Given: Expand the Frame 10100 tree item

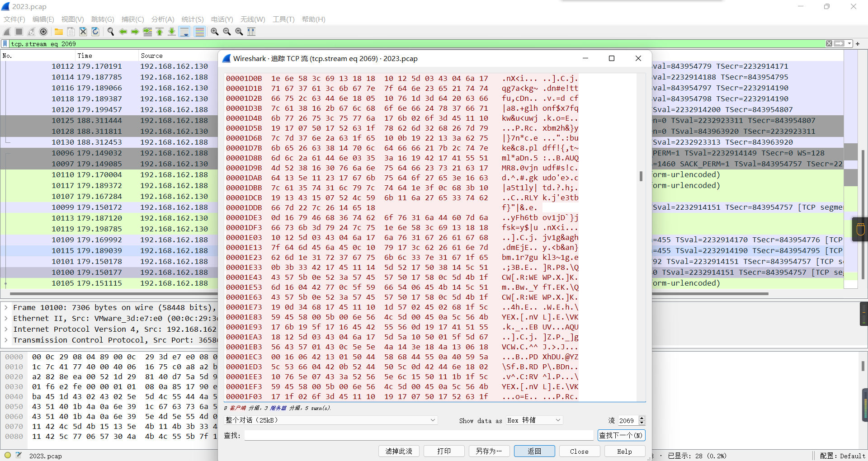Looking at the screenshot, I should tap(6, 307).
